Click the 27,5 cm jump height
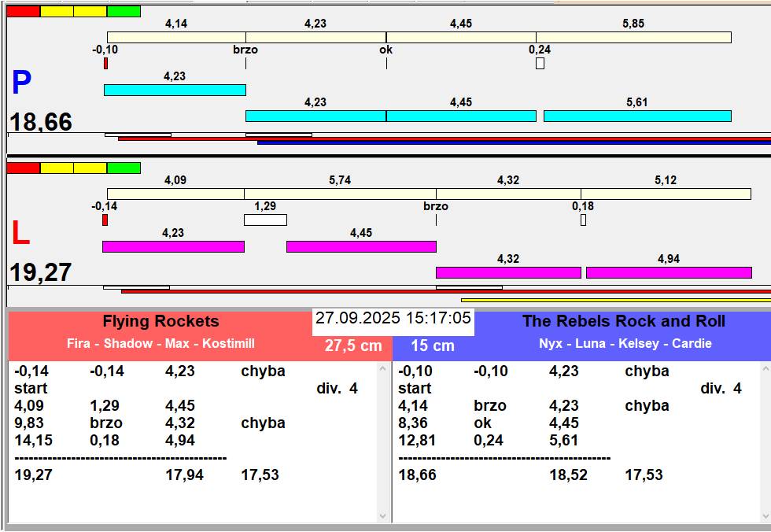The image size is (771, 532). point(353,345)
